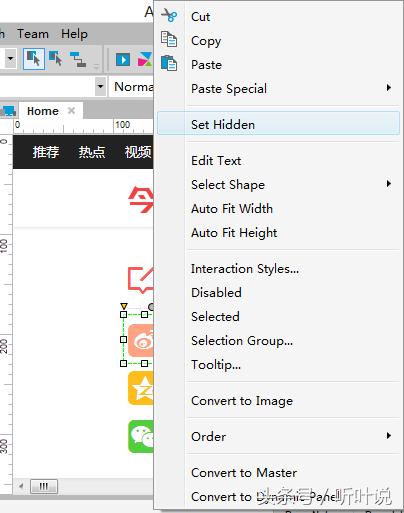Click the Weibo icon on canvas
The width and height of the screenshot is (404, 513).
pos(141,340)
